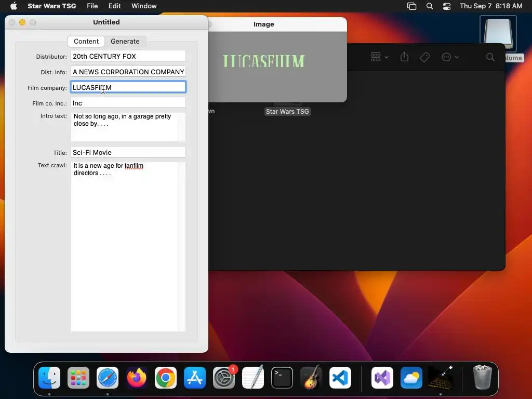Click the Dist. Info text field
The height and width of the screenshot is (399, 532).
coord(128,72)
